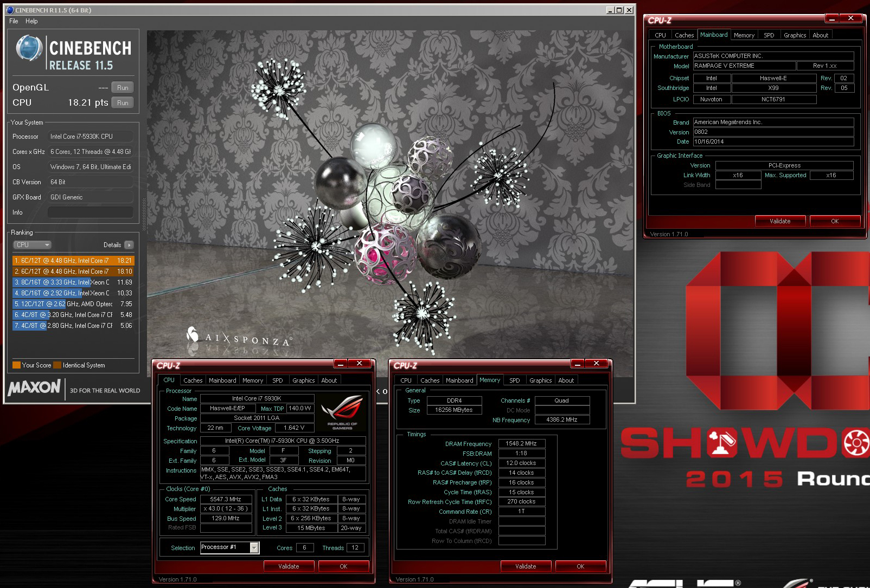Click the BIOS version 0802 field
Viewport: 870px width, 588px height.
(773, 132)
